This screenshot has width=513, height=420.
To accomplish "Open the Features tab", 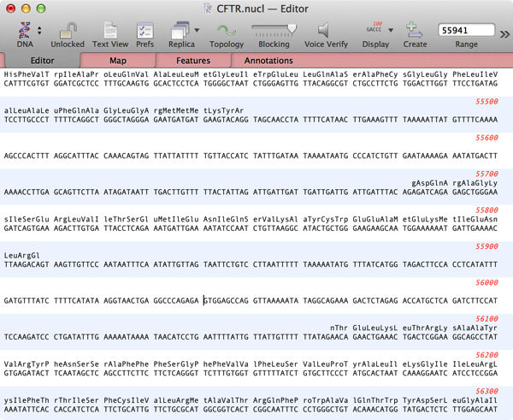I will point(193,61).
